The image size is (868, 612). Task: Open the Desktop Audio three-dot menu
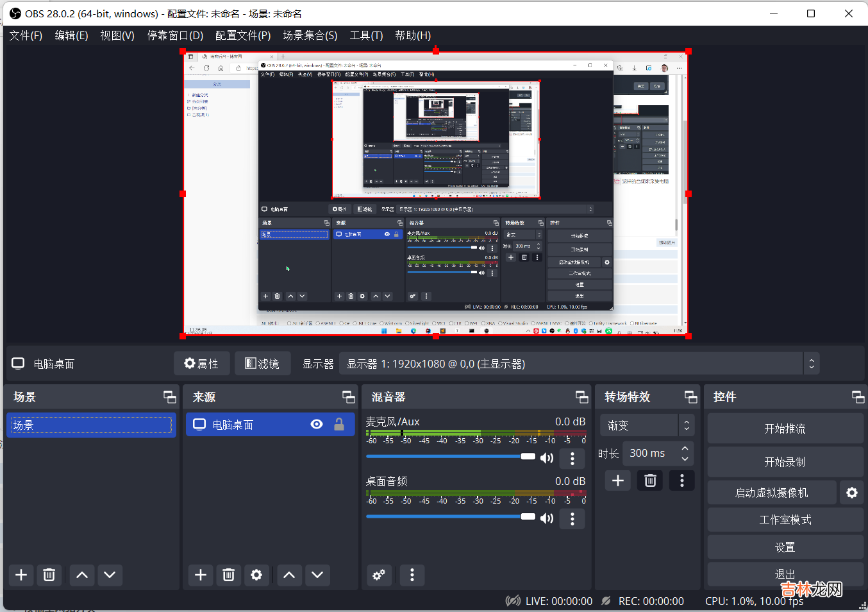(x=572, y=518)
